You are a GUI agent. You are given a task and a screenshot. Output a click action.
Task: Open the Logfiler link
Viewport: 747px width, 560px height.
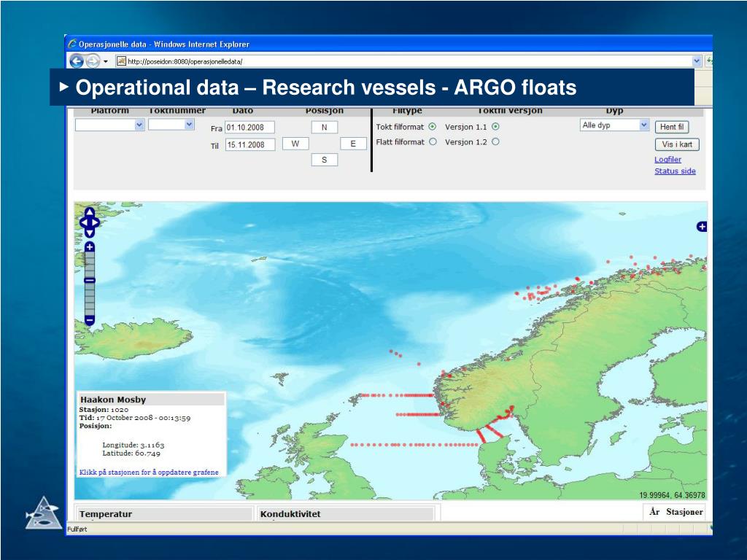click(667, 160)
